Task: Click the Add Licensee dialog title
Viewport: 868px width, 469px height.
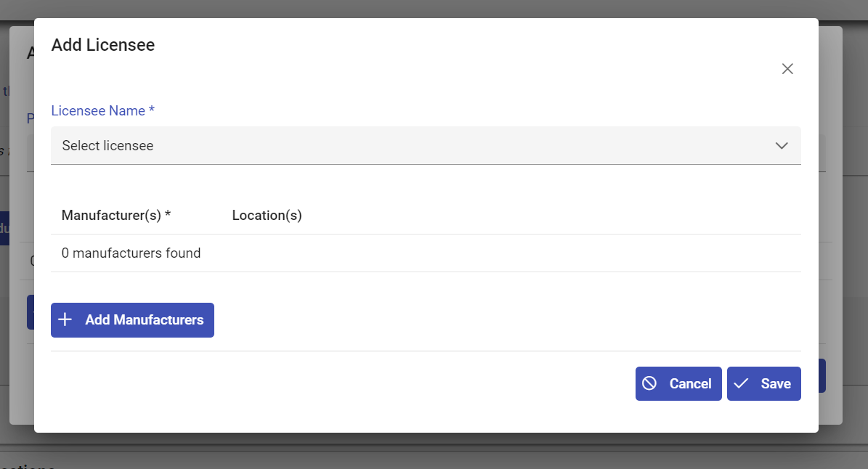Action: [103, 45]
